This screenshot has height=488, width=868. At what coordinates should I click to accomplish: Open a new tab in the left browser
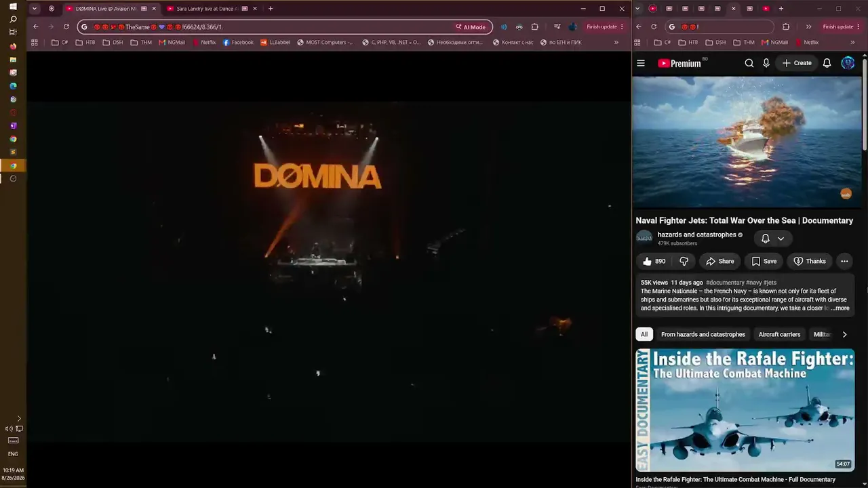270,9
